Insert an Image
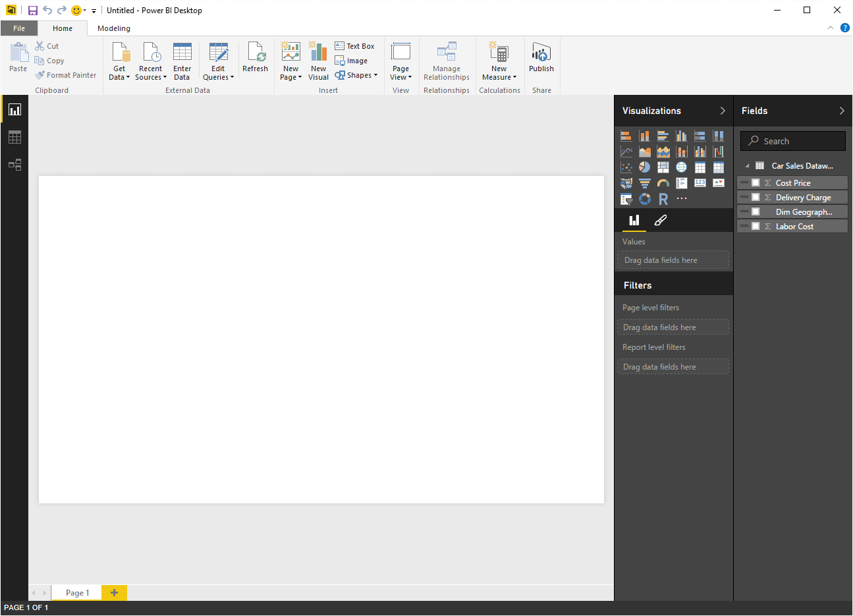The image size is (853, 616). [351, 61]
